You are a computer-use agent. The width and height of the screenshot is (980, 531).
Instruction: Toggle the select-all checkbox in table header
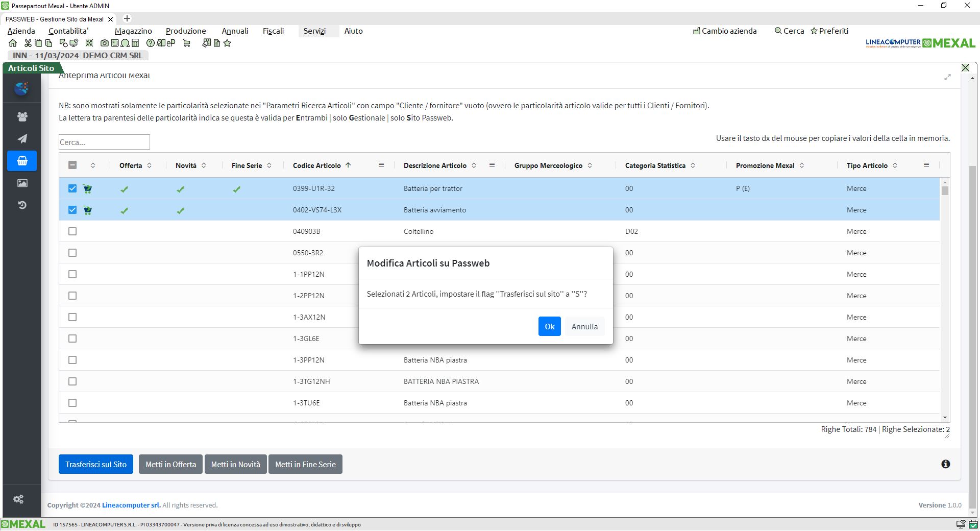(72, 165)
